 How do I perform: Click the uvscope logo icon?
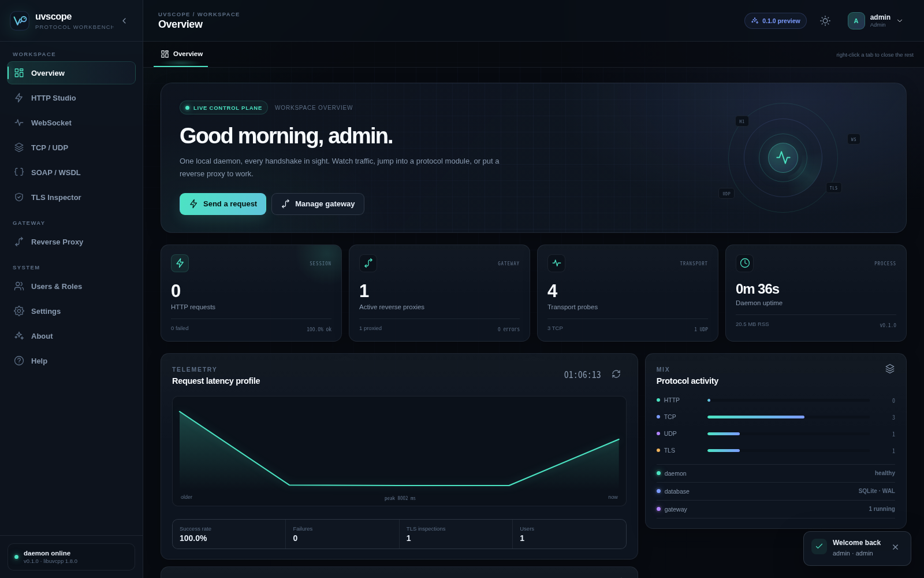[20, 21]
